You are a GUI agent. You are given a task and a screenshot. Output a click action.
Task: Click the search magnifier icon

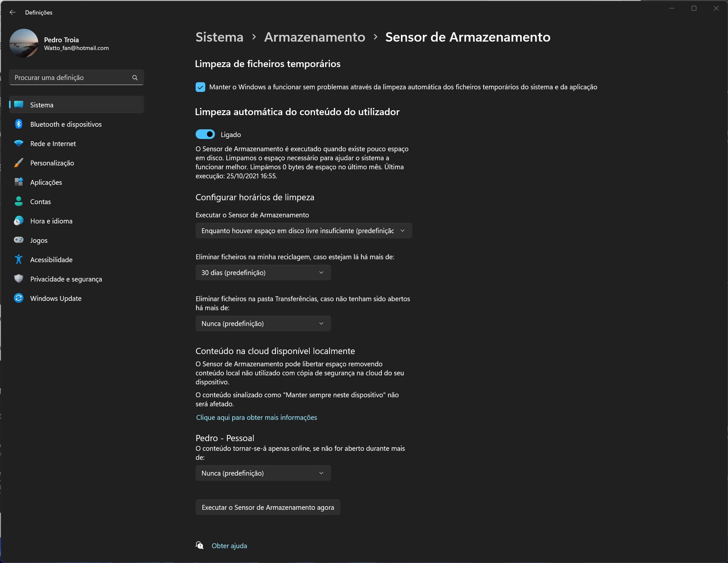[x=135, y=77]
